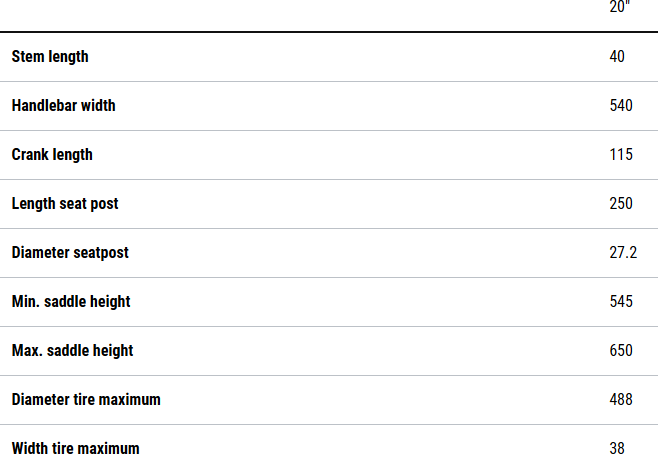Click the tire width value 38
This screenshot has height=454, width=658.
[617, 448]
